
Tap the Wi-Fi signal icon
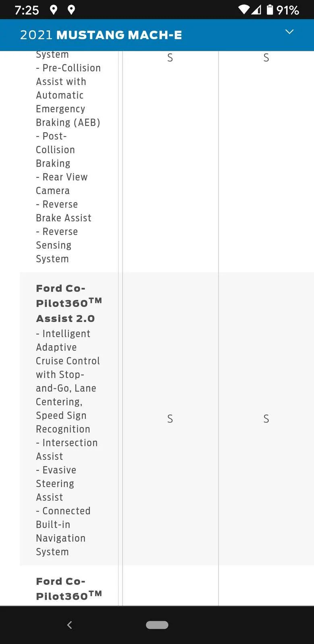(x=243, y=10)
